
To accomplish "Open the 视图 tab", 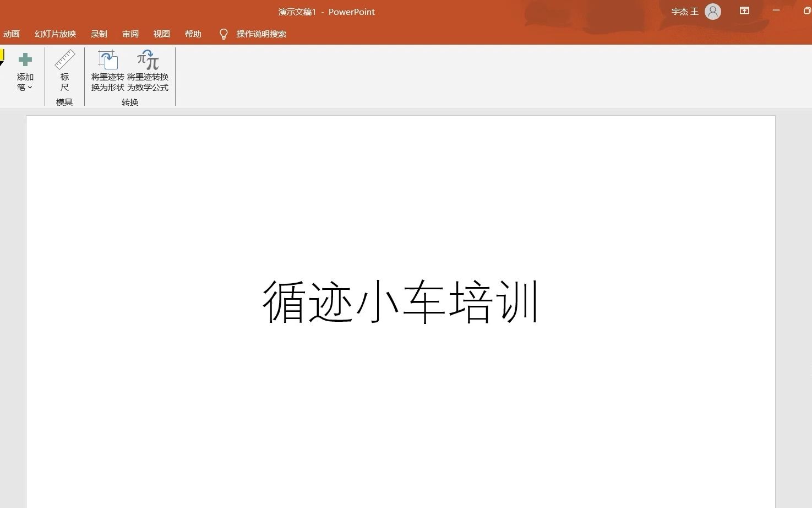I will (x=161, y=34).
